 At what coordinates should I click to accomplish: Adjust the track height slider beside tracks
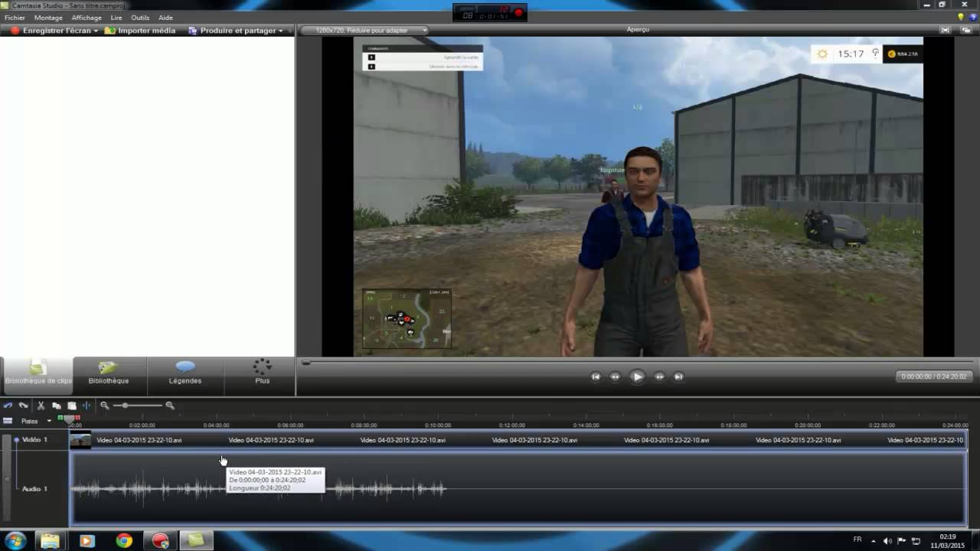coord(8,479)
